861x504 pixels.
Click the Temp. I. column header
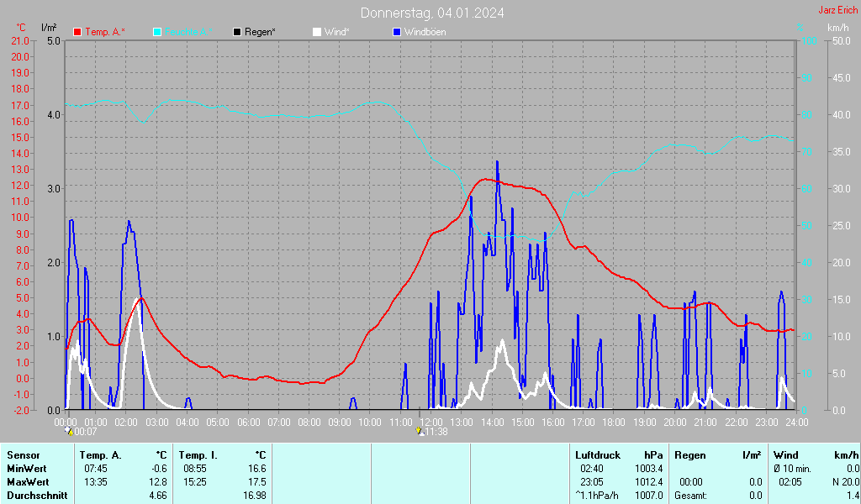pyautogui.click(x=198, y=455)
